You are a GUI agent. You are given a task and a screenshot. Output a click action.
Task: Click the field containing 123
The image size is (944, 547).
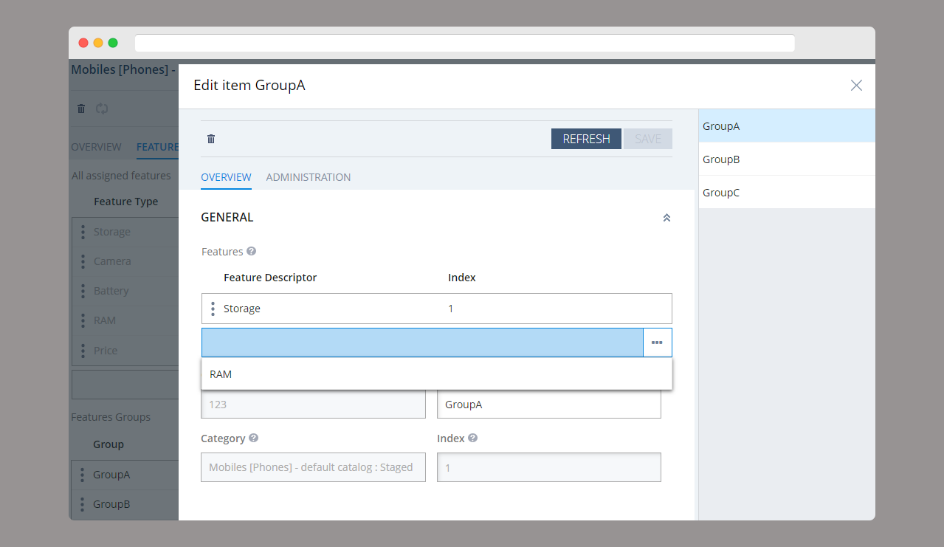click(313, 404)
